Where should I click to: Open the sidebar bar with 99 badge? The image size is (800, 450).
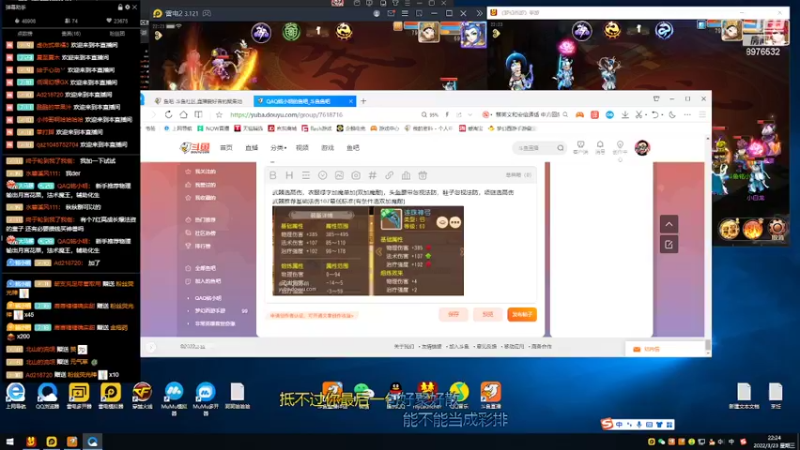[x=218, y=311]
